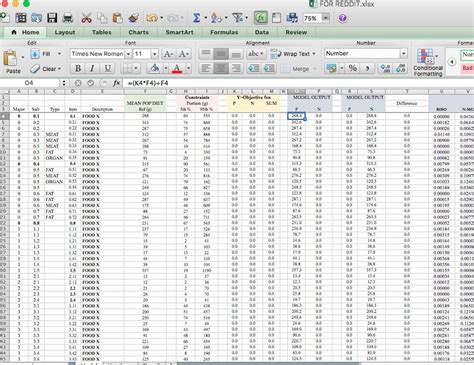Screen dimensions: 474x365
Task: Open the Toolbox icon
Action: point(276,18)
